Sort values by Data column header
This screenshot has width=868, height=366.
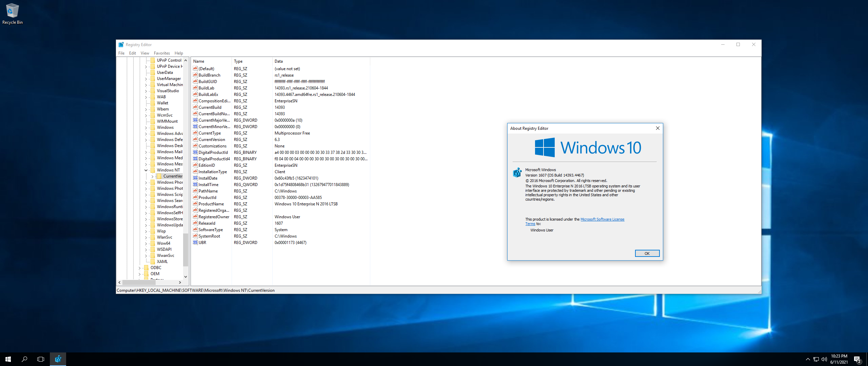pyautogui.click(x=321, y=61)
